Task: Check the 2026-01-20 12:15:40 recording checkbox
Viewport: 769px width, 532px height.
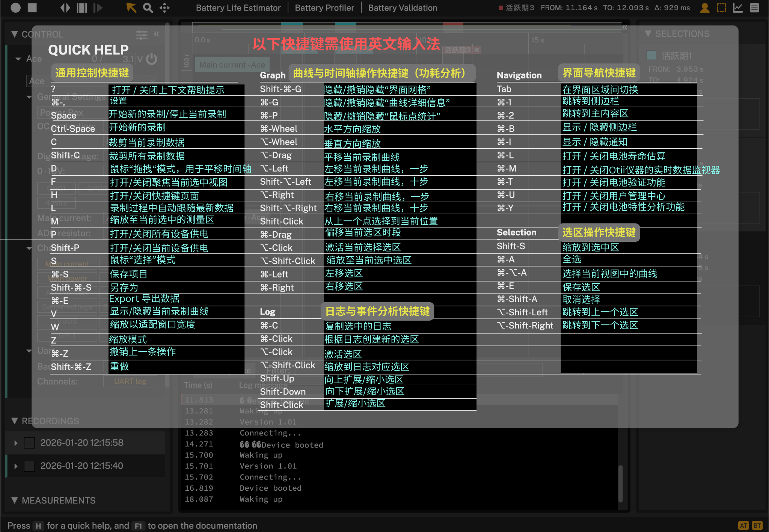Action: pyautogui.click(x=29, y=466)
